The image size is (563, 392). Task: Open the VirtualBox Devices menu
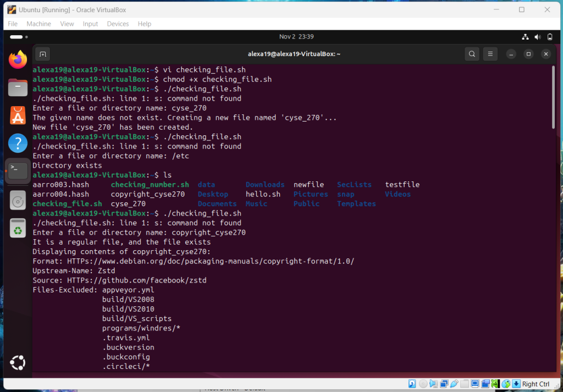click(x=118, y=24)
